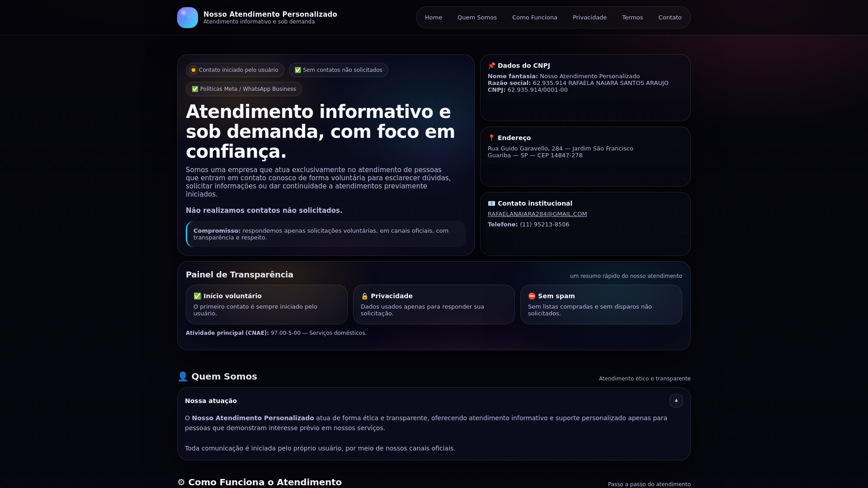Click the phone number (11) 95213-8506
This screenshot has height=488, width=868.
(x=544, y=225)
